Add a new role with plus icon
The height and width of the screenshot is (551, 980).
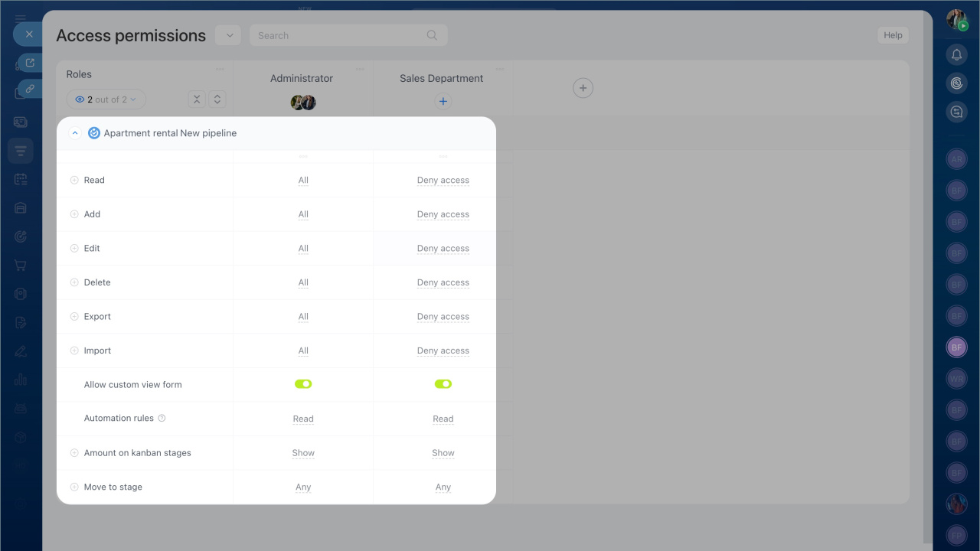click(x=583, y=88)
